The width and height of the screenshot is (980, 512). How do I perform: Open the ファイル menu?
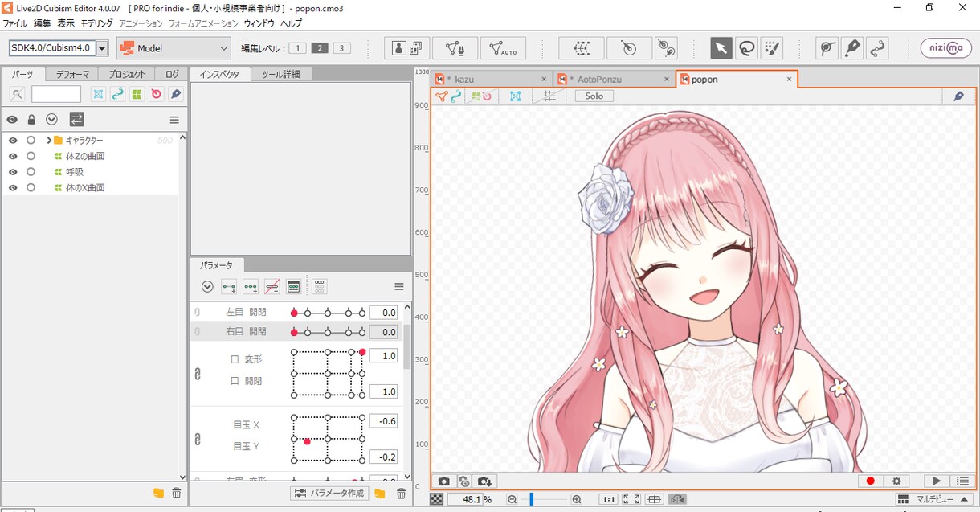pos(14,23)
